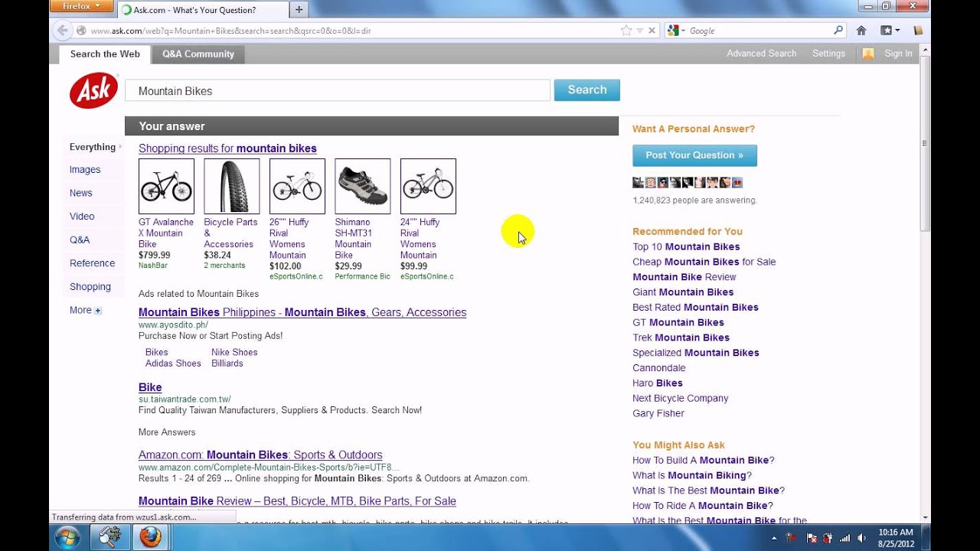The width and height of the screenshot is (980, 551).
Task: Open Nike Shoes sublink
Action: click(234, 352)
